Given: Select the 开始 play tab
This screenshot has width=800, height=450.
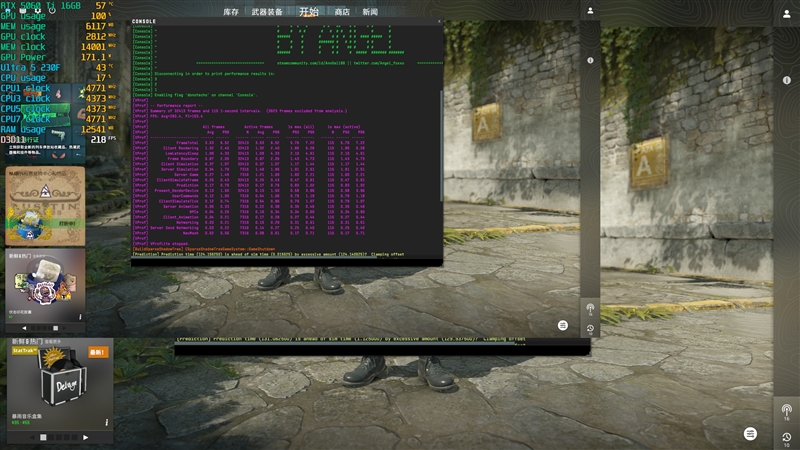Looking at the screenshot, I should [x=309, y=12].
